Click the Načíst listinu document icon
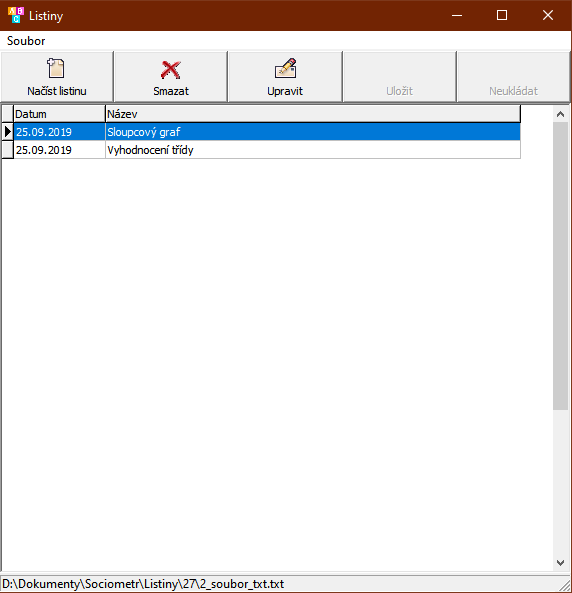 tap(56, 68)
